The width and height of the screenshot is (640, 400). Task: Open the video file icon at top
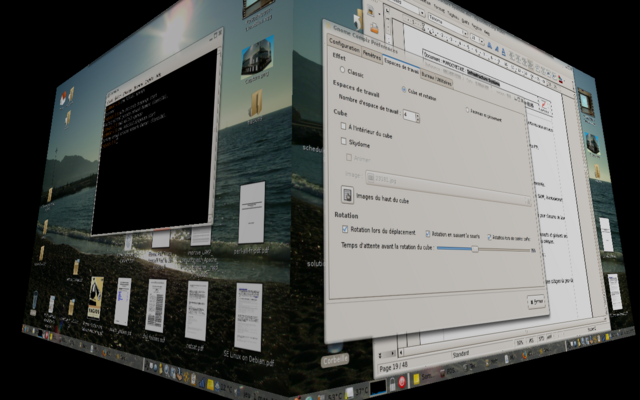[257, 8]
